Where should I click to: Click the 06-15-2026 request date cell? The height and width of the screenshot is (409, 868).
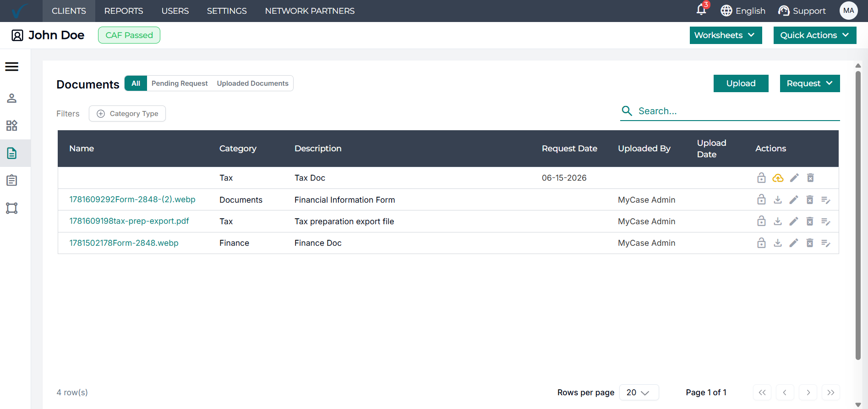tap(564, 178)
